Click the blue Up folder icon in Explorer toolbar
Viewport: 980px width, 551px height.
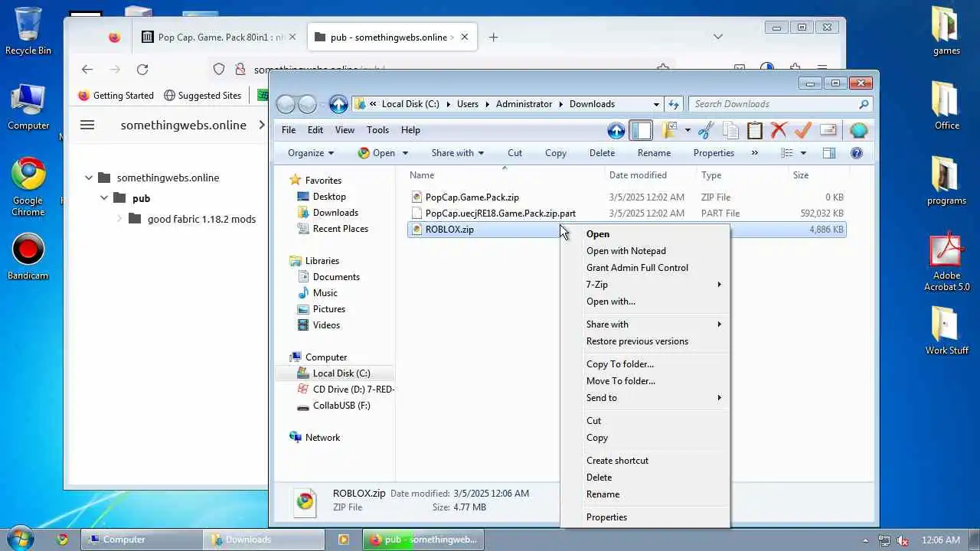[x=616, y=130]
